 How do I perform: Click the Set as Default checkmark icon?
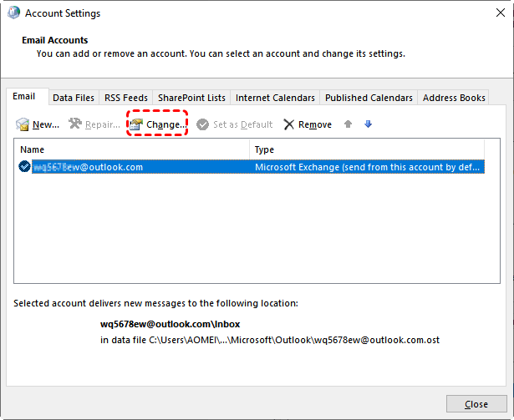(203, 124)
